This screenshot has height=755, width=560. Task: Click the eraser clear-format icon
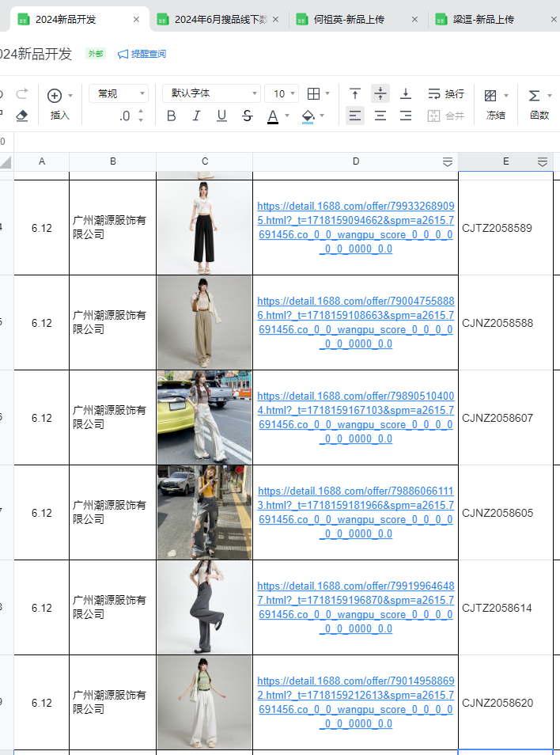coord(22,116)
